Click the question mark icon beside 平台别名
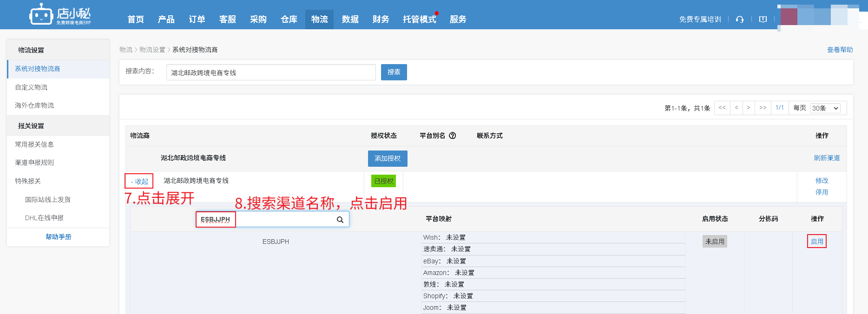 [453, 136]
